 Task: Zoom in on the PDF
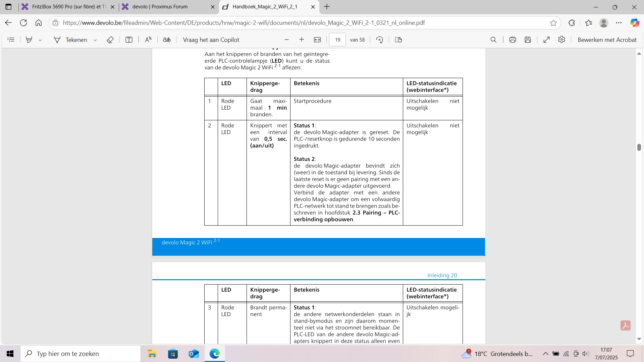[x=302, y=40]
